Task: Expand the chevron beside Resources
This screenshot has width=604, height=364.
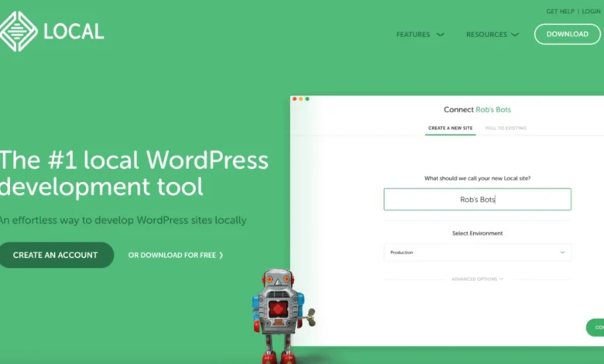Action: point(515,34)
